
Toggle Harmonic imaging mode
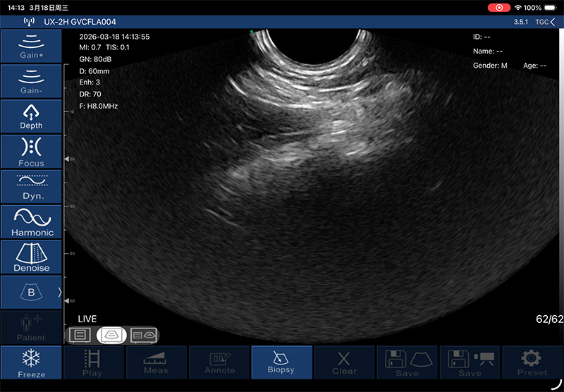(x=31, y=221)
